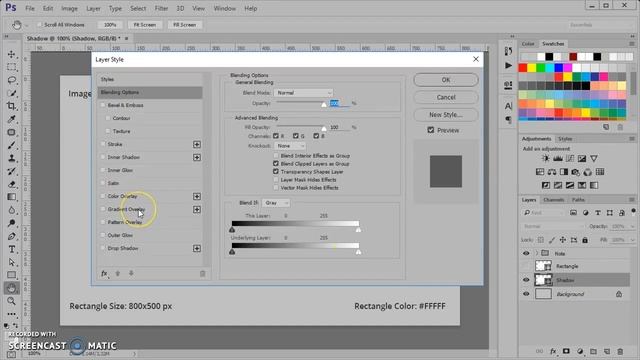The width and height of the screenshot is (640, 360).
Task: Switch to the Channels tab
Action: 553,200
